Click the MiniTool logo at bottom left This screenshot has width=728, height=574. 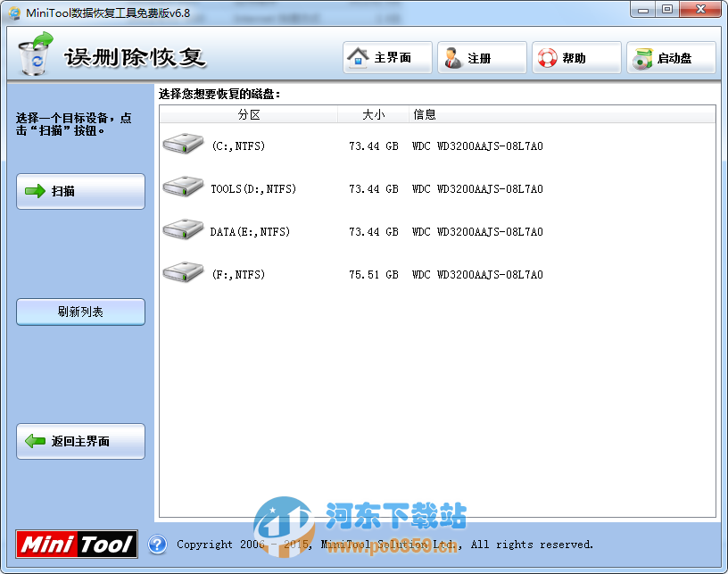coord(76,545)
